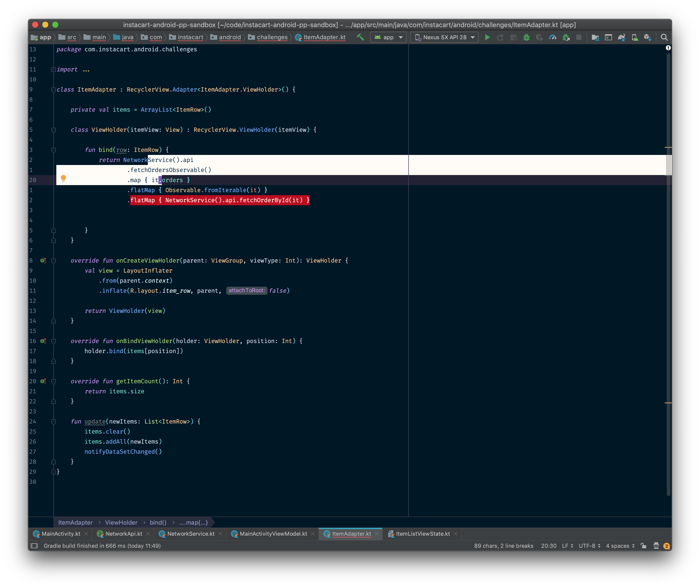This screenshot has width=700, height=588.
Task: Click the challenges folder breadcrumb
Action: pyautogui.click(x=272, y=37)
